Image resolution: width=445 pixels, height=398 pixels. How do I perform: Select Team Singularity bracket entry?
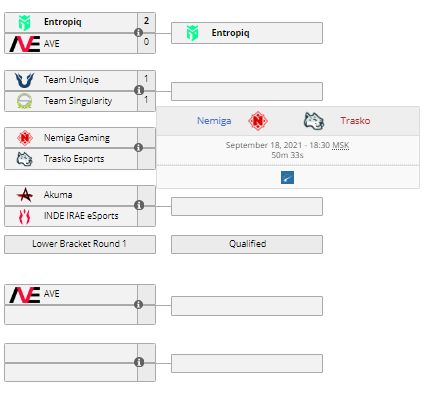(71, 101)
